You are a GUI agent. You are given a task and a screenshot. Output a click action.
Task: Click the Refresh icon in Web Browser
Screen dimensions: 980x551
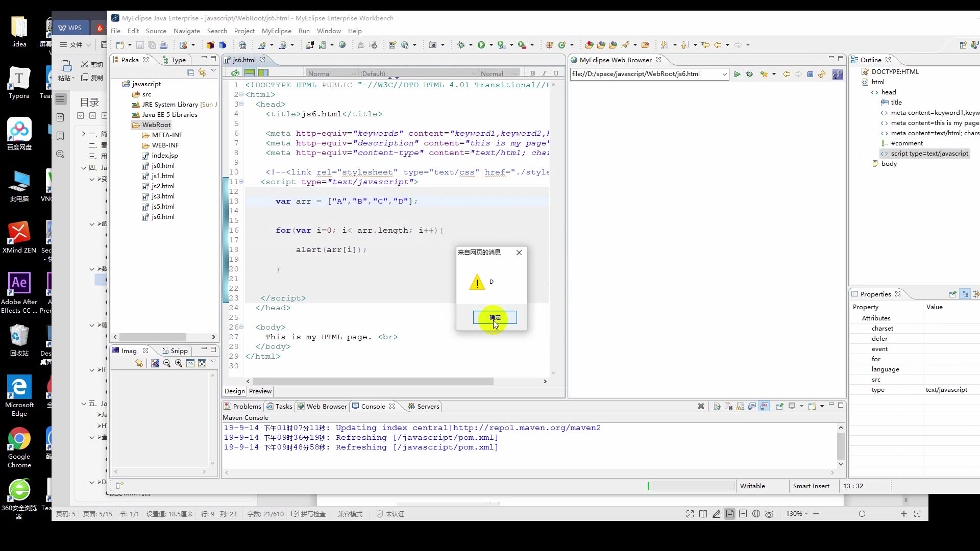(x=822, y=74)
